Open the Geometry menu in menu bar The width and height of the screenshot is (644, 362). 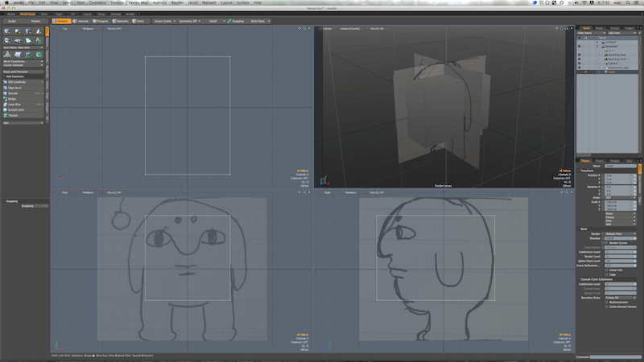coord(97,2)
